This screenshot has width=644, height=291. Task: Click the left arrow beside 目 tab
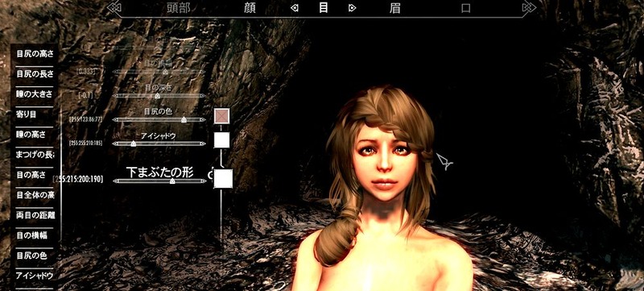click(x=294, y=8)
